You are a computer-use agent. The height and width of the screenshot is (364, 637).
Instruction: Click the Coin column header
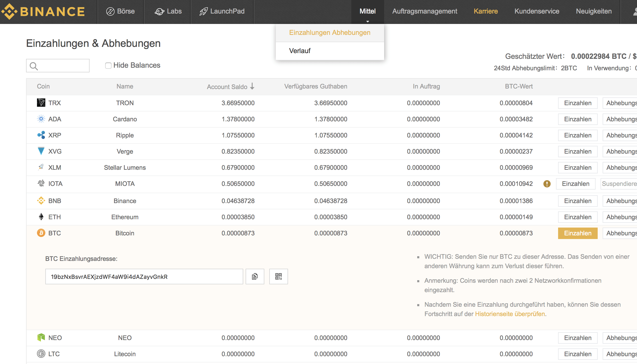coord(43,86)
